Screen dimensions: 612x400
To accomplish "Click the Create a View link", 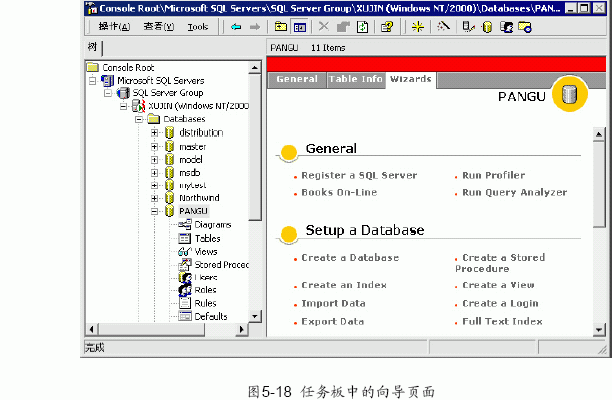I will pos(498,285).
